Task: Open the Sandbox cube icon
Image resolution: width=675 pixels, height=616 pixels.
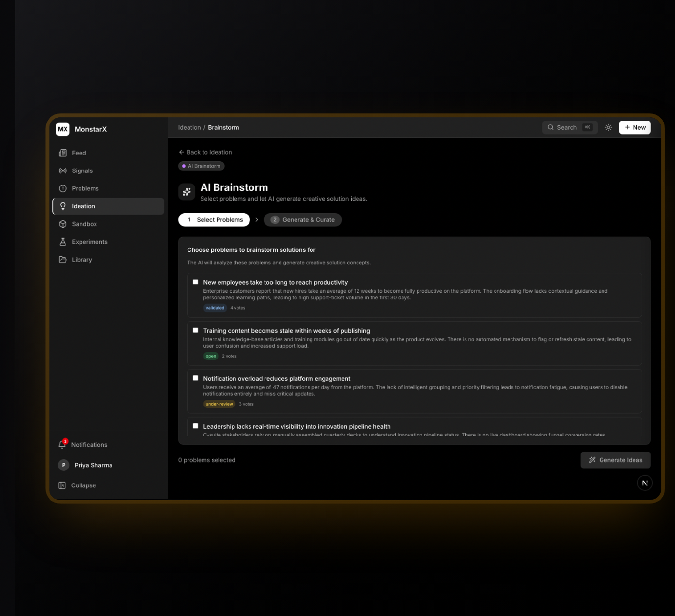Action: pos(63,224)
